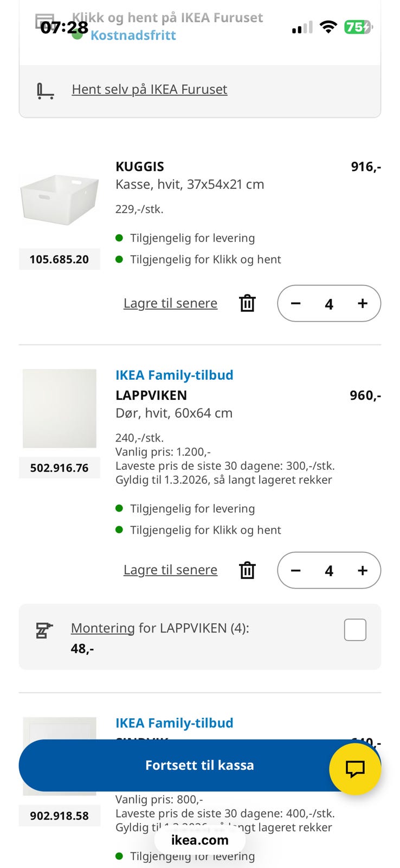Image resolution: width=400 pixels, height=868 pixels.
Task: Open the LAPPVIKEN door product thumbnail
Action: pyautogui.click(x=60, y=409)
